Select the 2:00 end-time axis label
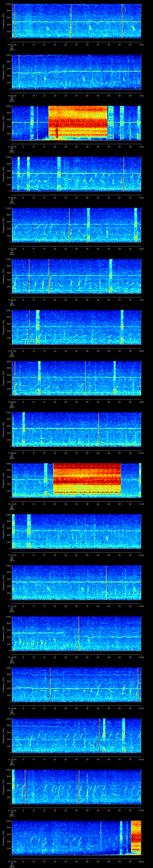Image resolution: width=153 pixels, height=868 pixels. pyautogui.click(x=141, y=44)
